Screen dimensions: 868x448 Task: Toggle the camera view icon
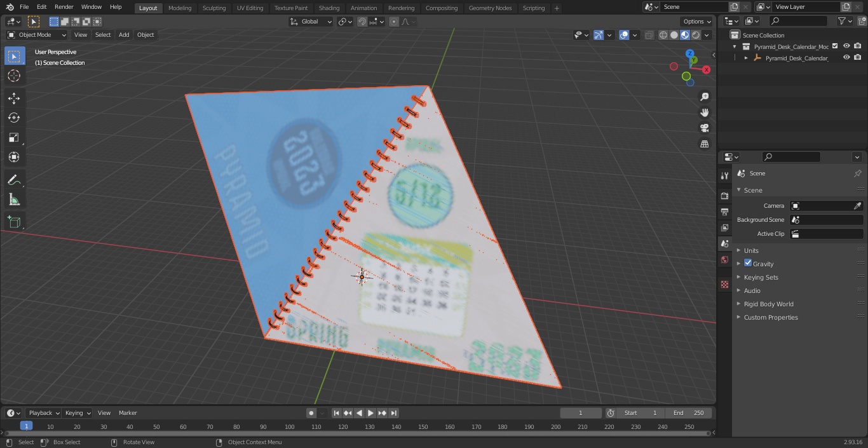[x=704, y=128]
